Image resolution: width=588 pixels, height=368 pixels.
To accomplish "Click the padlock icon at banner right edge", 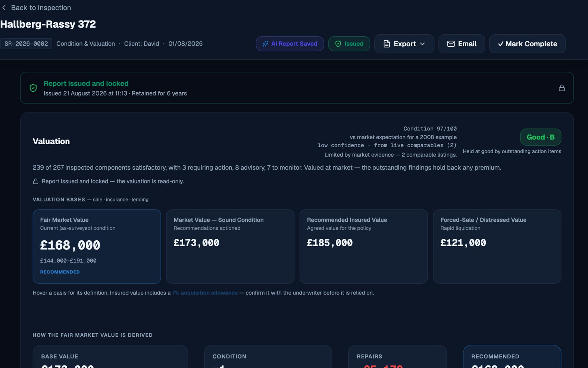I will click(562, 88).
